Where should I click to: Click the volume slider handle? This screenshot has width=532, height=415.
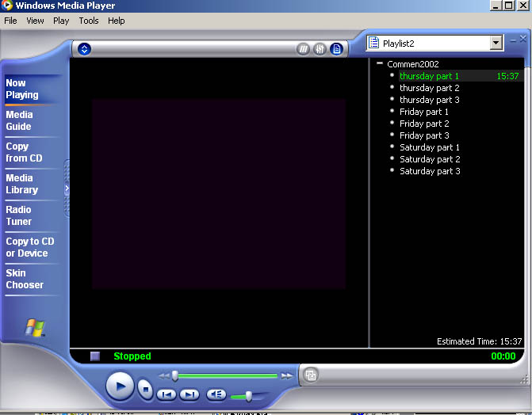coord(248,395)
